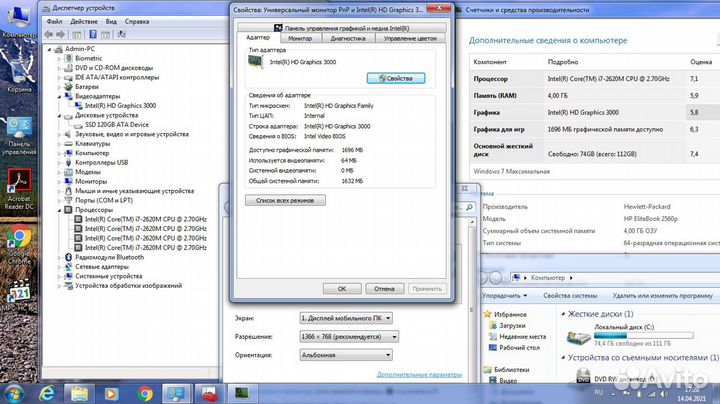The width and height of the screenshot is (720, 404).
Task: Open Windows Media Player in taskbar
Action: click(x=111, y=394)
